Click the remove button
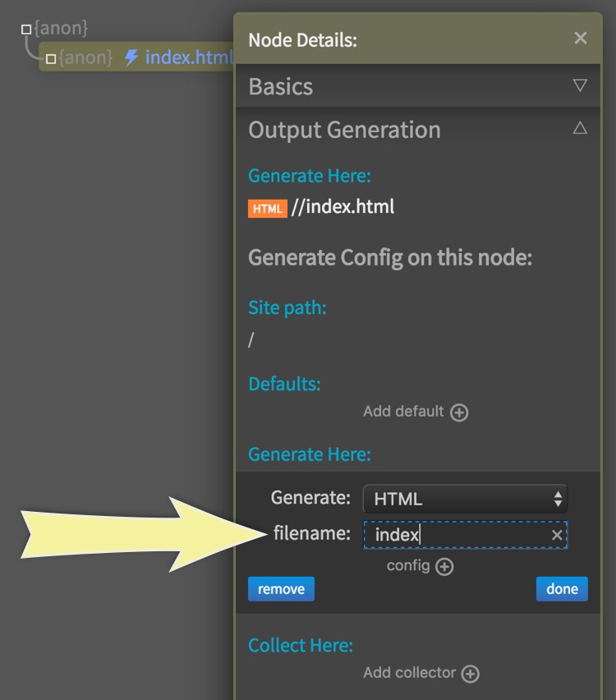This screenshot has height=700, width=616. tap(281, 589)
